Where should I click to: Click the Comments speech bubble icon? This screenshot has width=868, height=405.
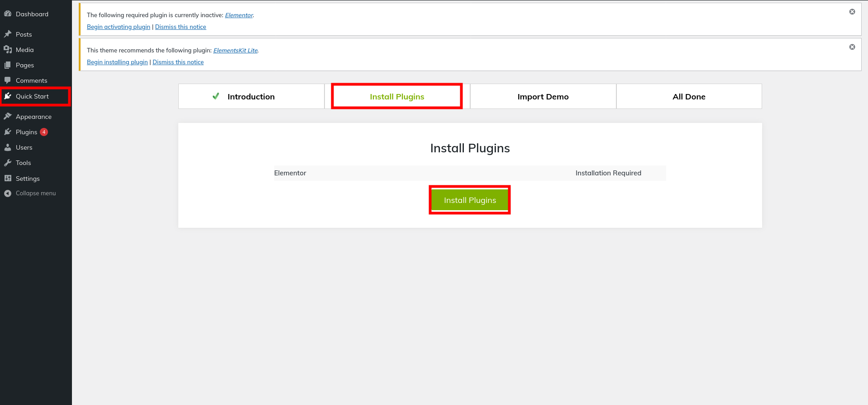pos(8,80)
